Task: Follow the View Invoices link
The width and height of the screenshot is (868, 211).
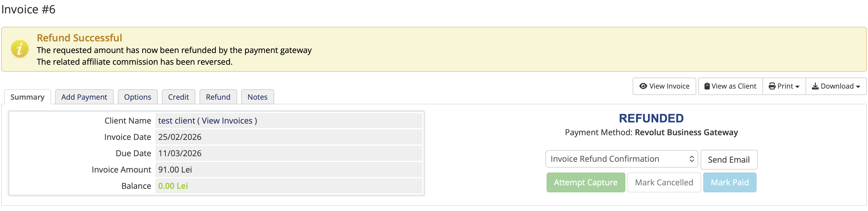Action: tap(227, 120)
